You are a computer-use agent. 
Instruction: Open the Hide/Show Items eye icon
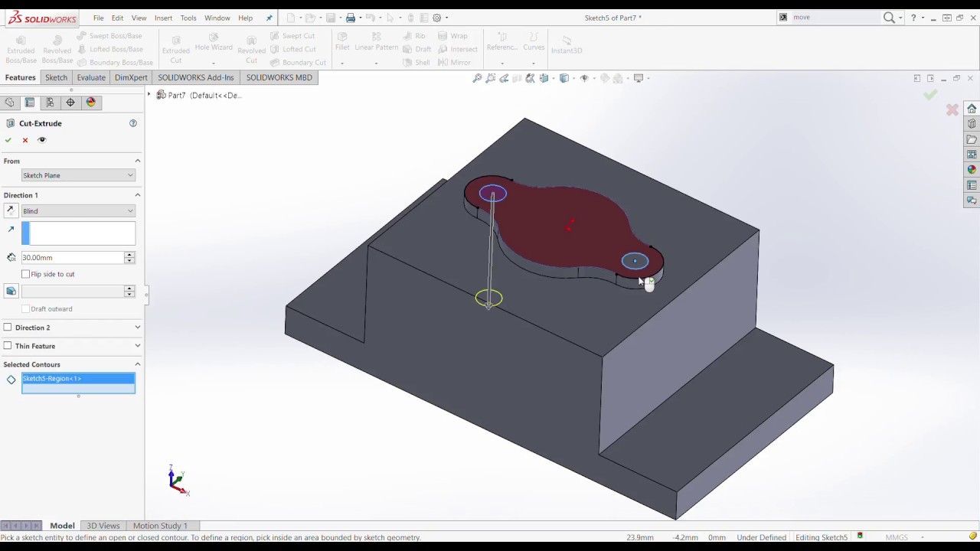click(584, 78)
